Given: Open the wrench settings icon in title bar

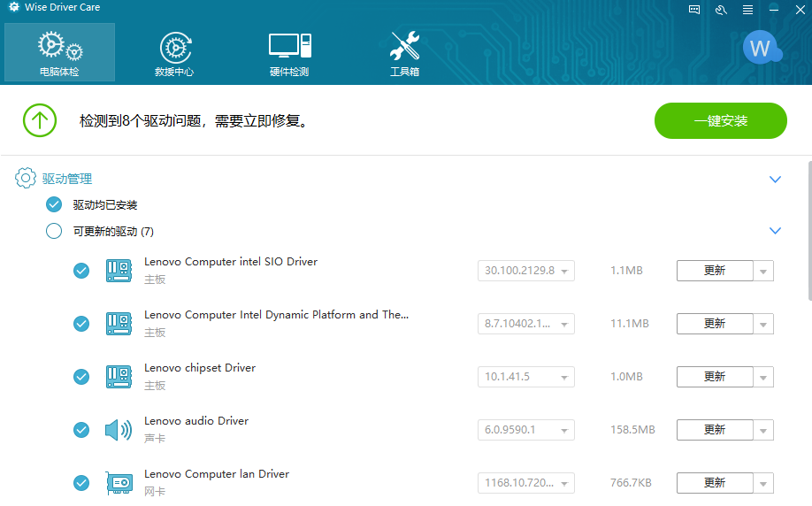Looking at the screenshot, I should pos(721,10).
